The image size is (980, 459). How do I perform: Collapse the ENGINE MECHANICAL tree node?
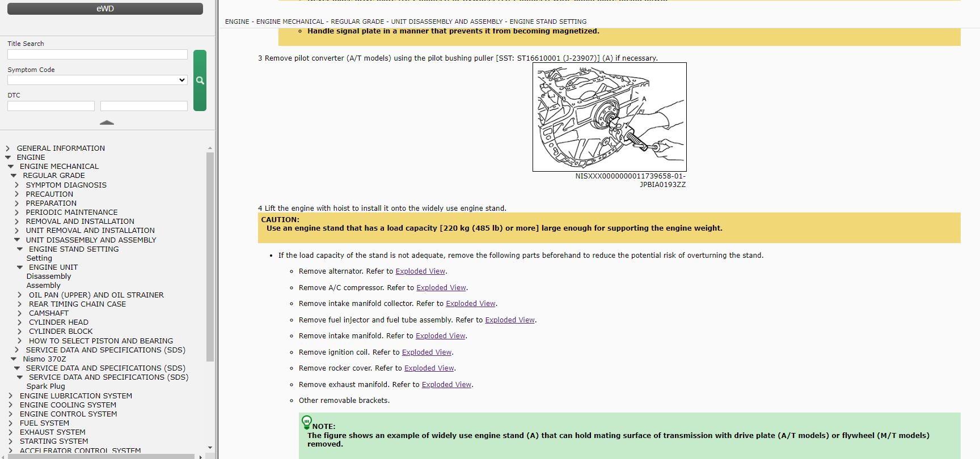(x=11, y=167)
